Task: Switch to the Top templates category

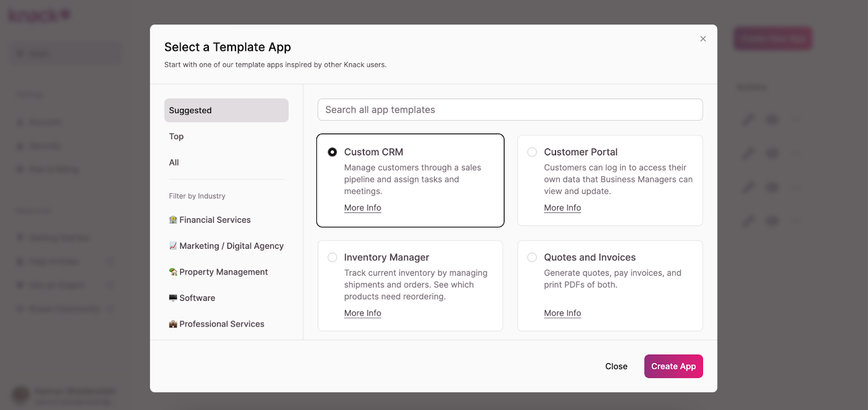Action: tap(176, 136)
